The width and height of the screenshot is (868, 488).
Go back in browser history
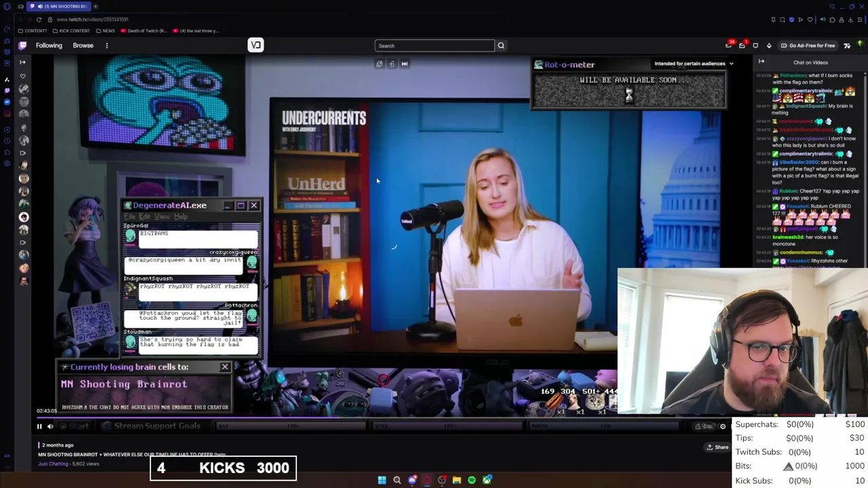coord(21,20)
